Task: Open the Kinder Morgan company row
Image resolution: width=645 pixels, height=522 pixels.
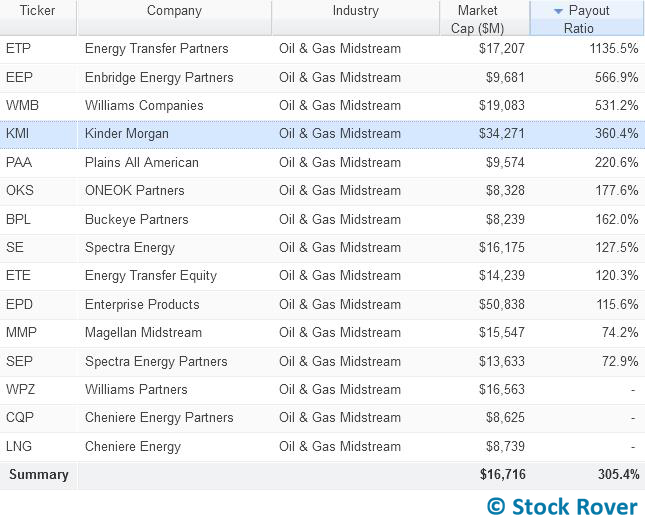Action: point(322,134)
